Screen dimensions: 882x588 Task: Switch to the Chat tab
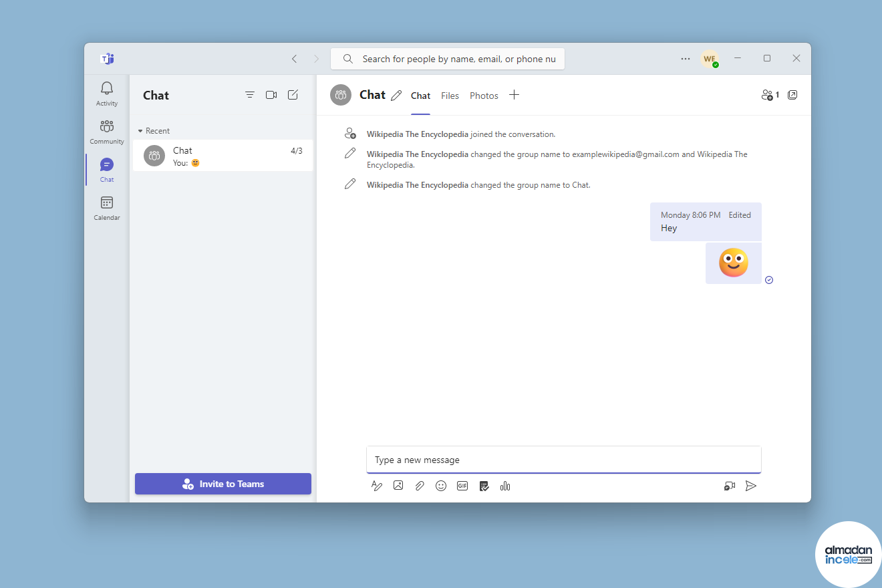coord(420,96)
